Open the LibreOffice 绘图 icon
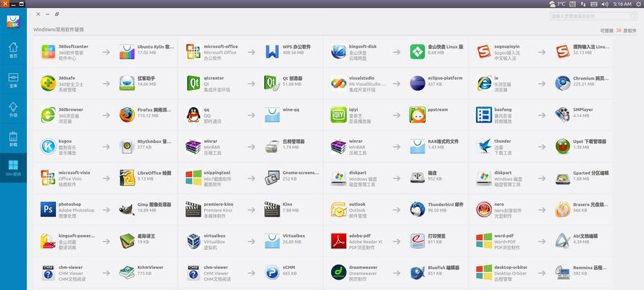This screenshot has width=644, height=290. click(127, 178)
